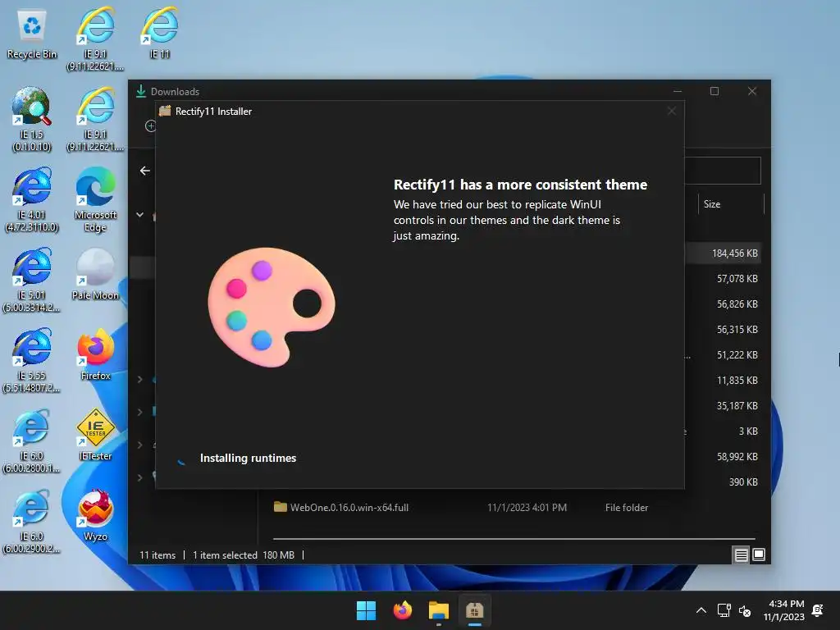Select the Firefox desktop shortcut
The image size is (840, 630).
click(95, 354)
